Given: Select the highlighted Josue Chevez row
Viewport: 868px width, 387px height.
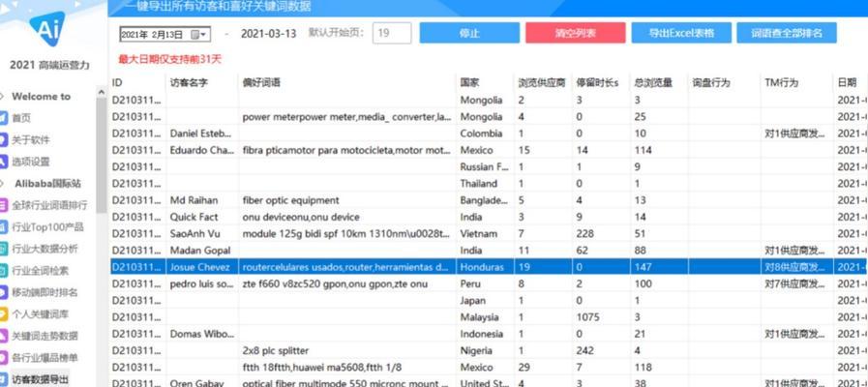Looking at the screenshot, I should tap(489, 267).
